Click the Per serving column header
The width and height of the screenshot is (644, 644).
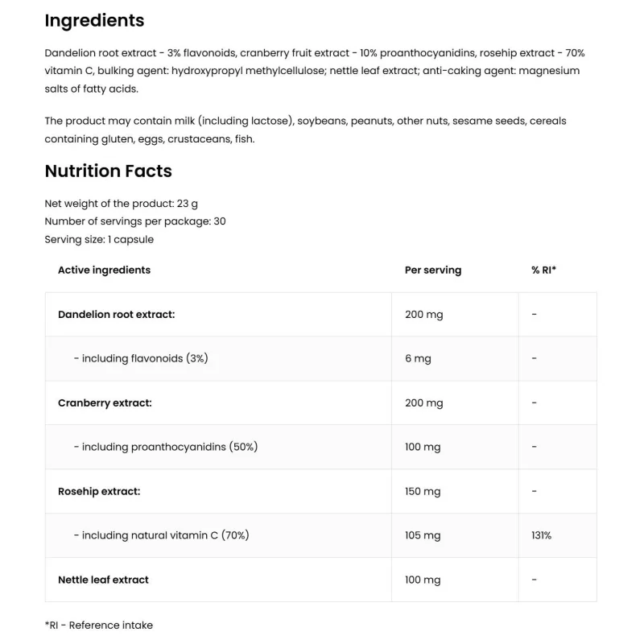[433, 270]
